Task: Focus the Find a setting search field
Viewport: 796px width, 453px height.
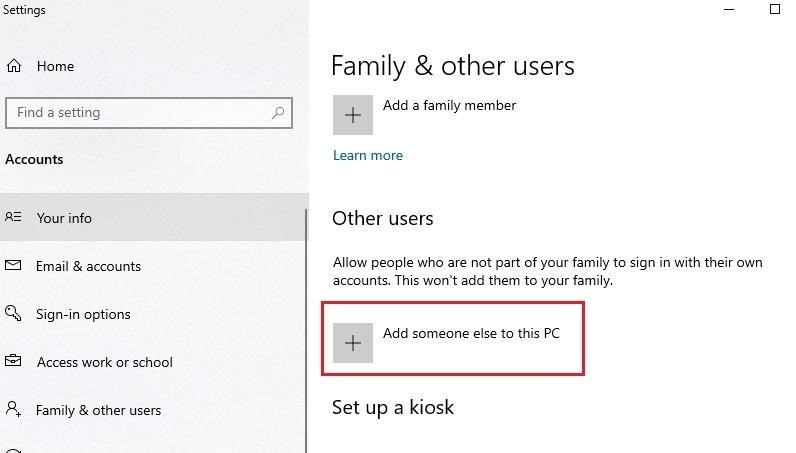Action: click(x=140, y=113)
